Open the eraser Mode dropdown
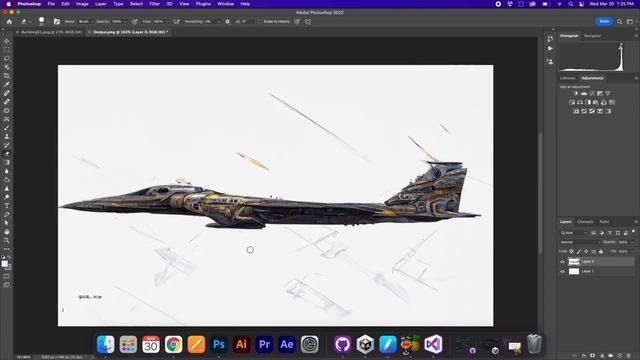Viewport: 640px width, 360px height. pos(86,22)
